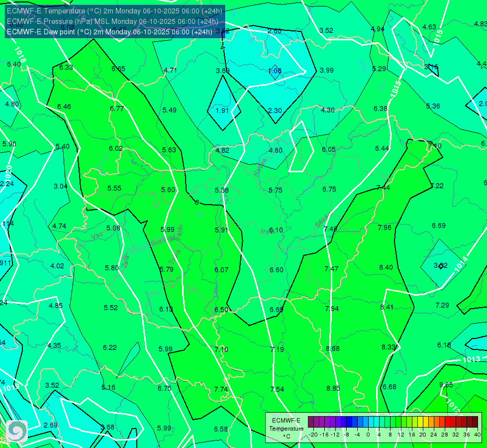Click the 3.99 temperature value
Image resolution: width=487 pixels, height=448 pixels.
[327, 70]
